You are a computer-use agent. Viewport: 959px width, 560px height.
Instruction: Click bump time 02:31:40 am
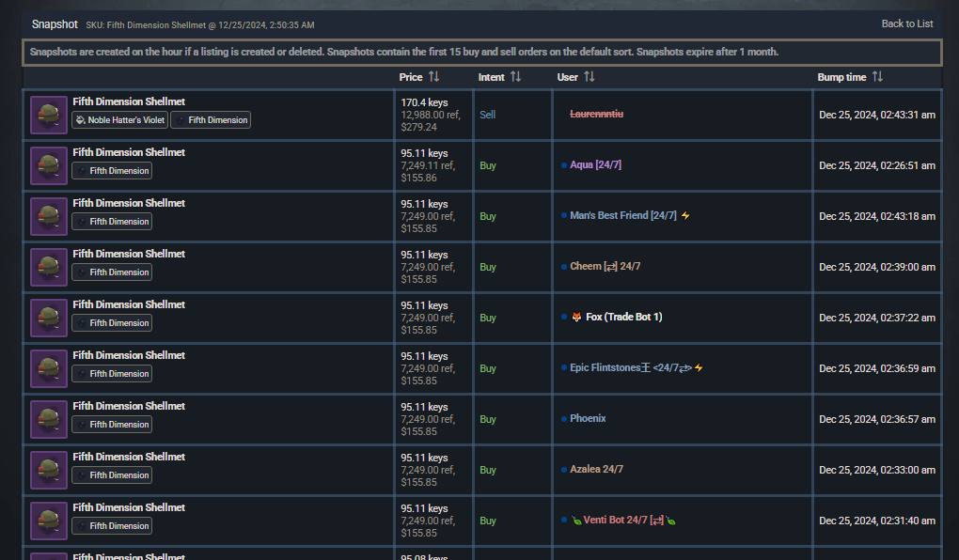click(877, 521)
